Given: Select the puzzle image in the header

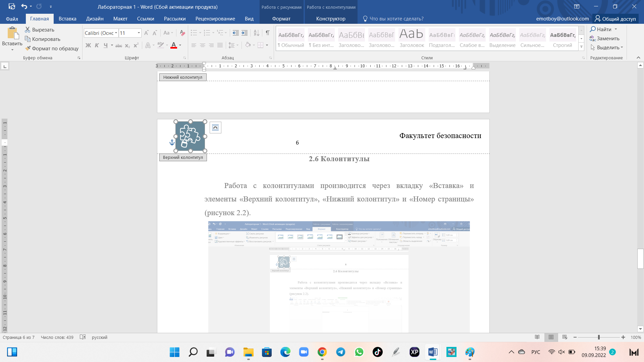Looking at the screenshot, I should pyautogui.click(x=190, y=136).
